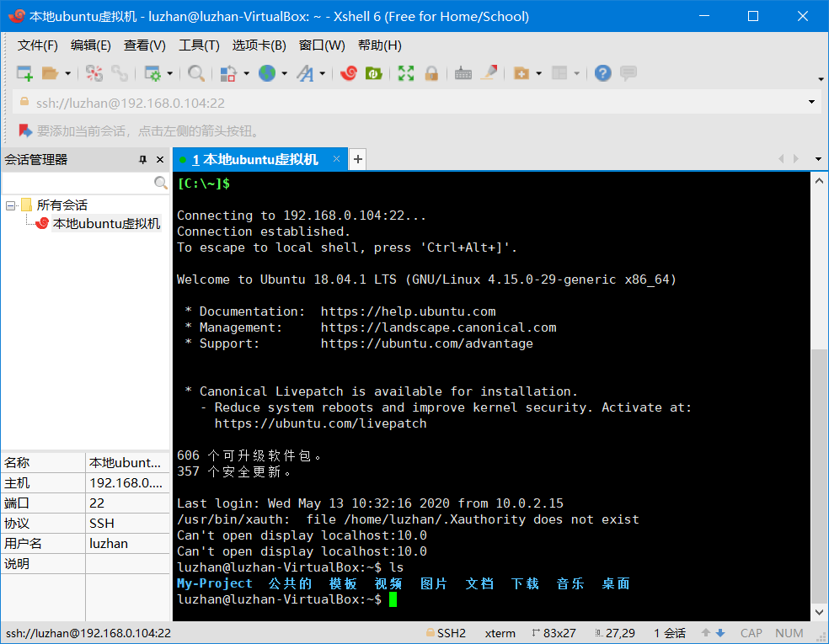829x644 pixels.
Task: Toggle full screen with green arrows icon
Action: [405, 73]
